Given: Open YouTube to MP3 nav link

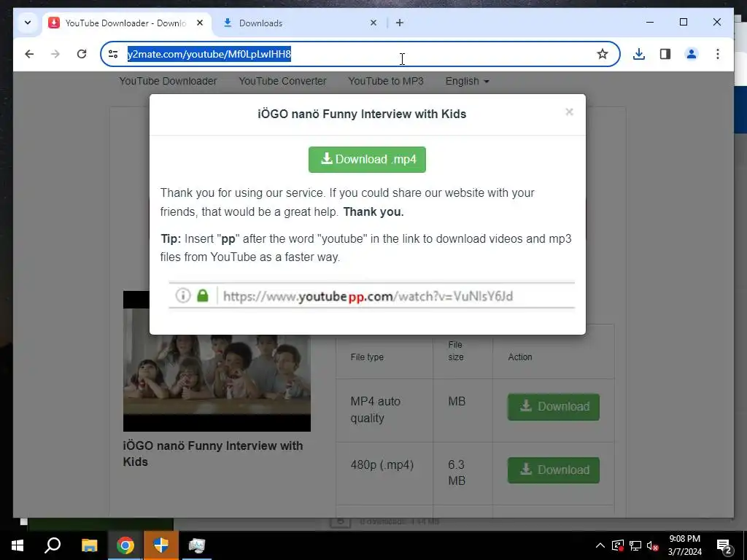Looking at the screenshot, I should [386, 81].
